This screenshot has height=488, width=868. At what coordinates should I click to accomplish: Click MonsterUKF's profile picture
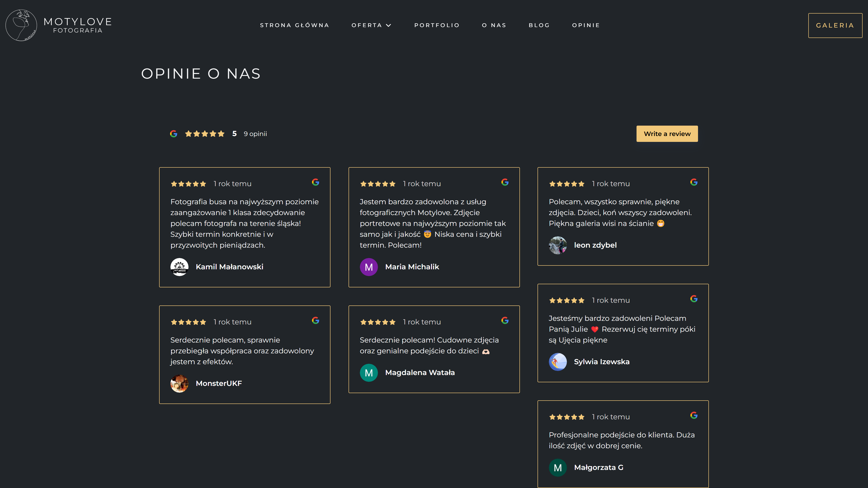point(179,384)
